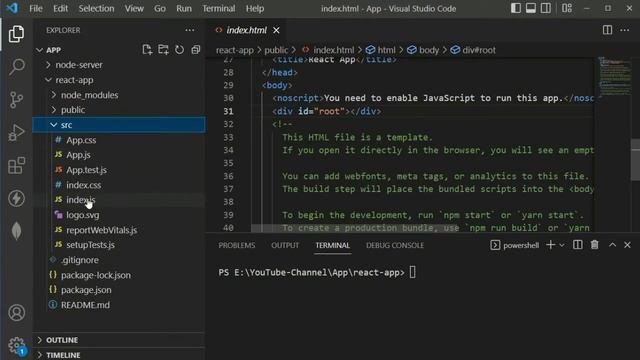
Task: Open the Go menu
Action: (x=160, y=8)
